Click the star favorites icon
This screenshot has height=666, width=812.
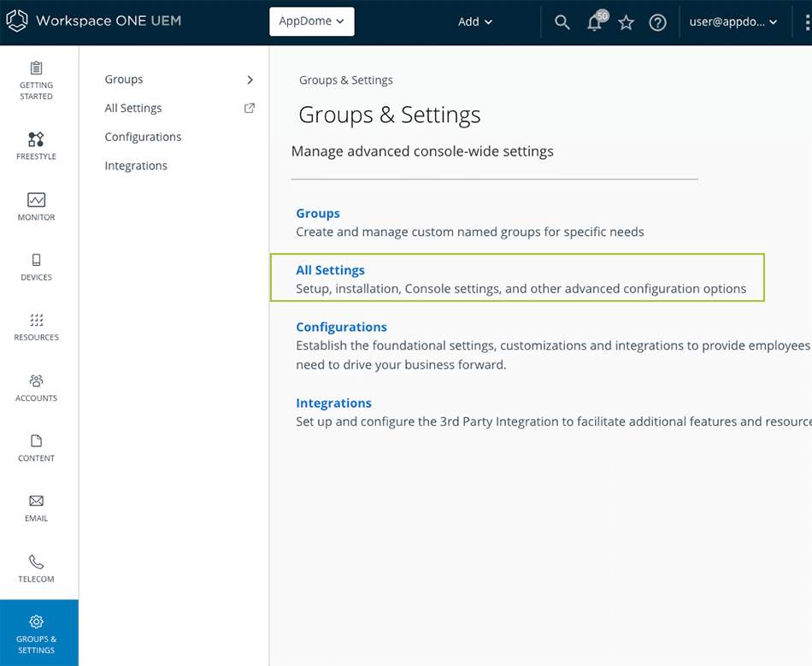tap(627, 22)
